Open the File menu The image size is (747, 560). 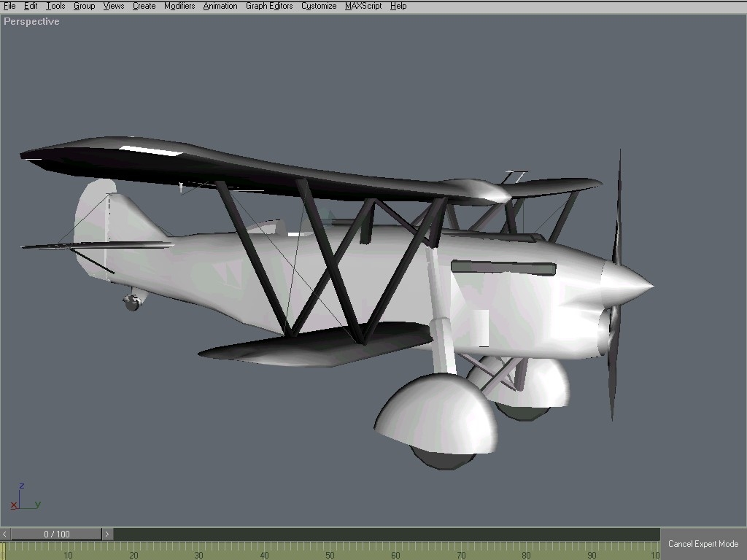coord(9,6)
